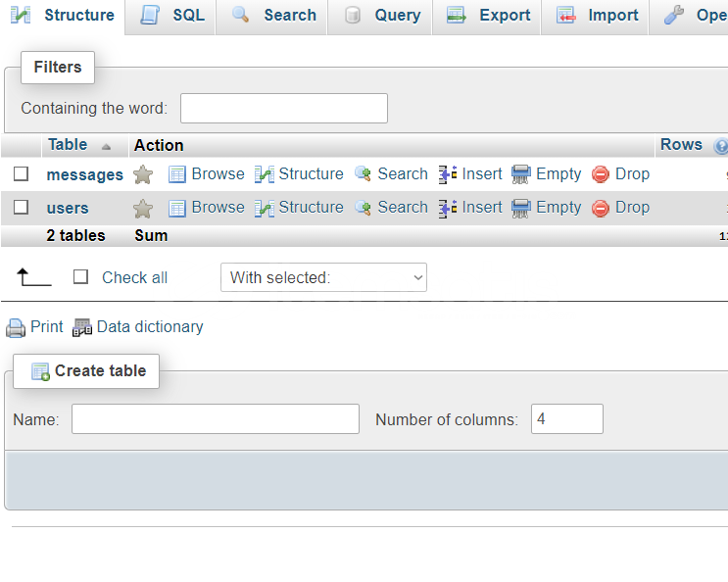This screenshot has height=582, width=728.
Task: Click the favorite star for messages table
Action: click(143, 174)
